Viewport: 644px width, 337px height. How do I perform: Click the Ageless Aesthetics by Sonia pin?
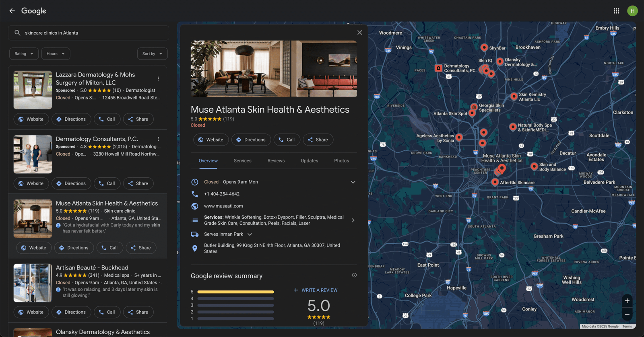click(459, 137)
